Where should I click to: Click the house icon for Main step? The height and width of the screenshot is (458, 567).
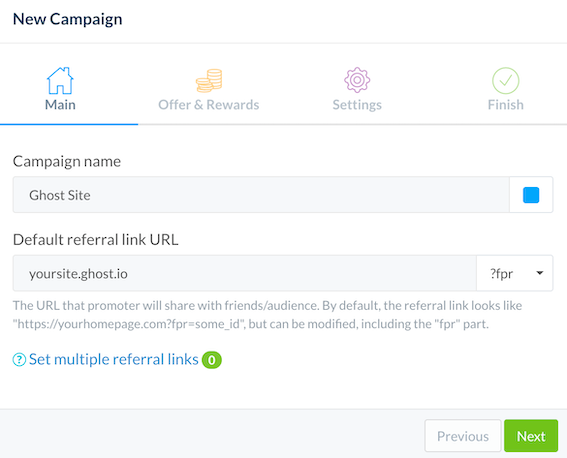click(60, 81)
